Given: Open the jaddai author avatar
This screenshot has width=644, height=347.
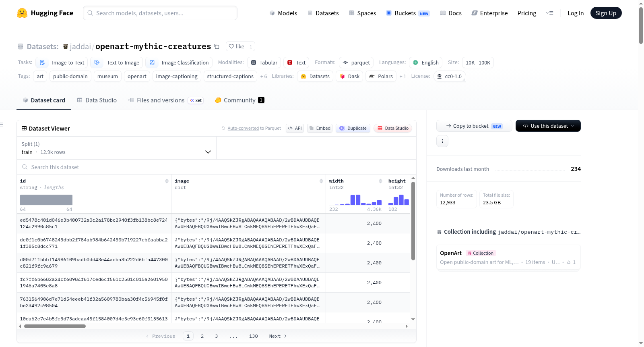Looking at the screenshot, I should click(66, 47).
